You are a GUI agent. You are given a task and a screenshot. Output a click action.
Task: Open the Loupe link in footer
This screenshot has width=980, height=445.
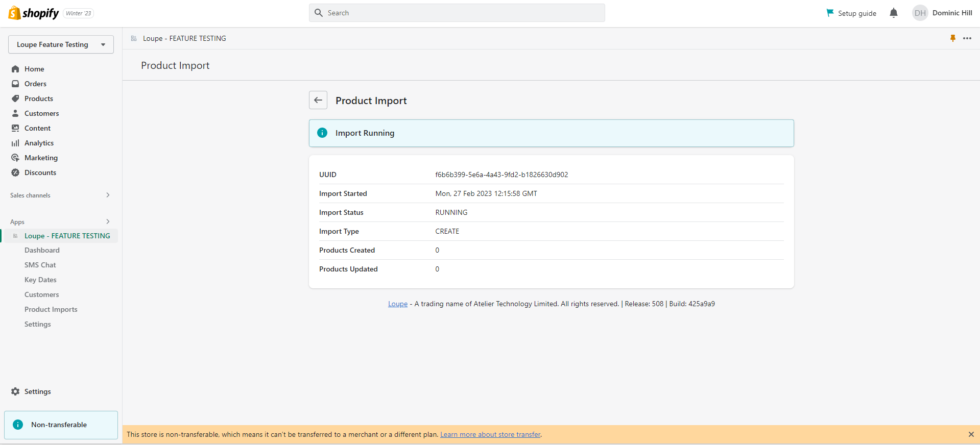[398, 304]
